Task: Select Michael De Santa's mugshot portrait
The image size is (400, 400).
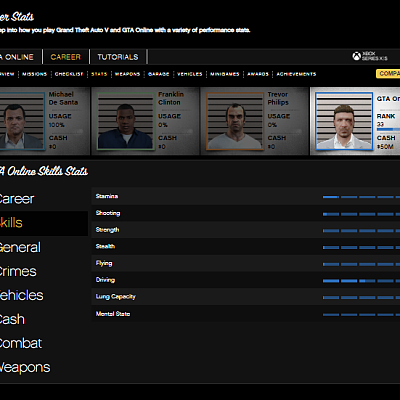Action: [x=22, y=121]
